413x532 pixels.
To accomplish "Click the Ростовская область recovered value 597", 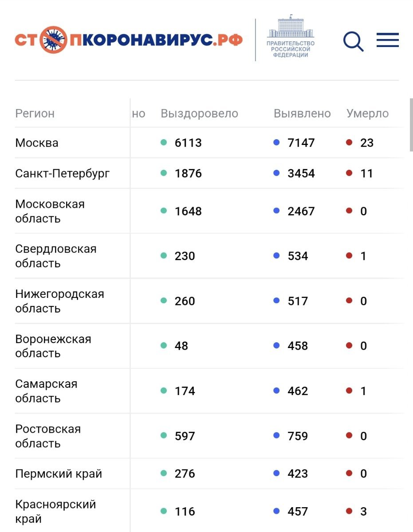I will pos(185,436).
